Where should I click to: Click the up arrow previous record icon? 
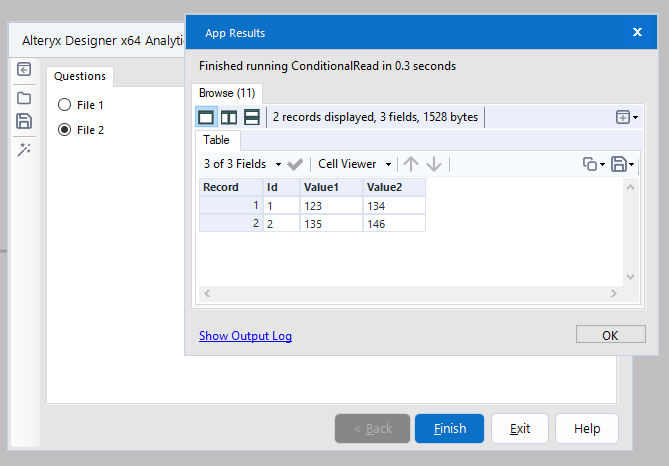coord(410,164)
